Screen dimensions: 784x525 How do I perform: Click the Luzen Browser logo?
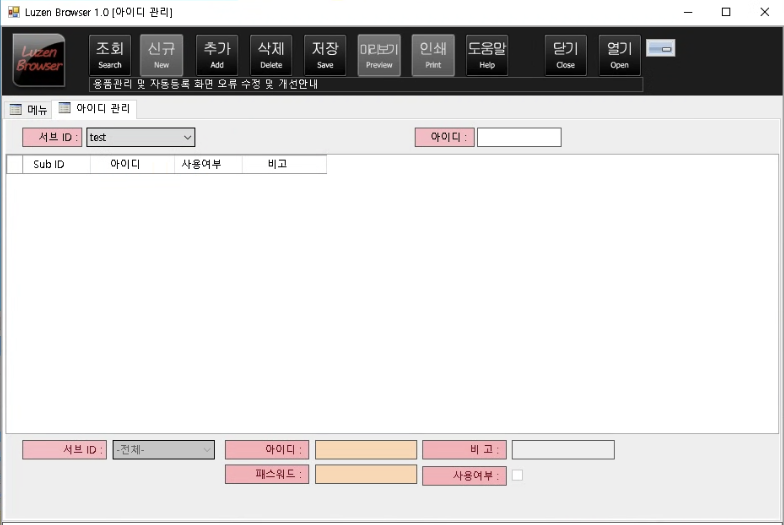click(x=39, y=60)
